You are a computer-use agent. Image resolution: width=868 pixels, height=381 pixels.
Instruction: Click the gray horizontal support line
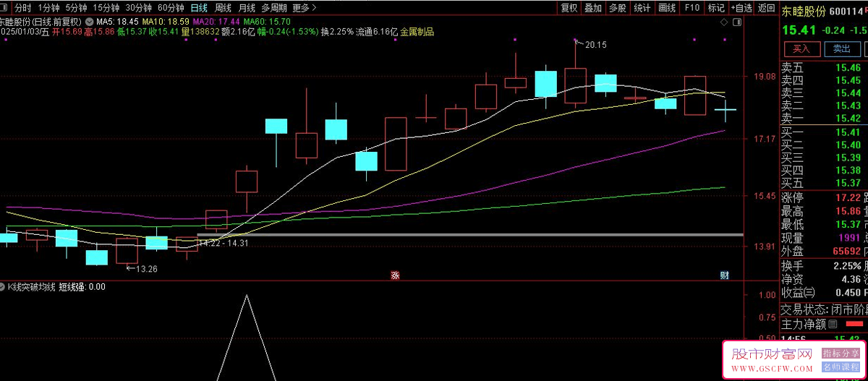pos(470,234)
